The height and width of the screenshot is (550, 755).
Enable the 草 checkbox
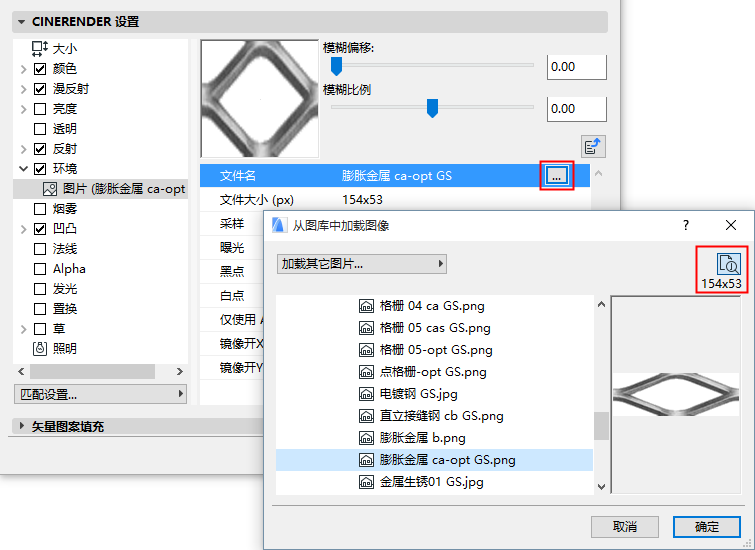[40, 329]
